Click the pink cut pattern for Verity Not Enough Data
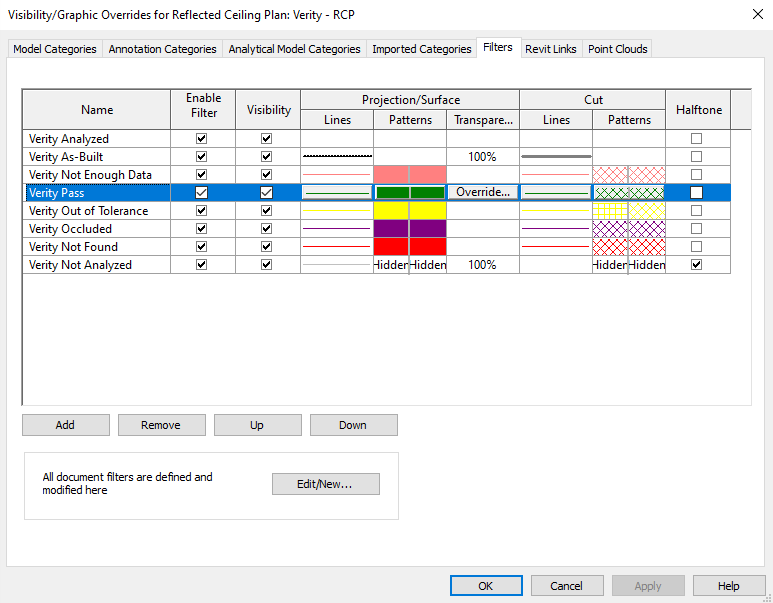The image size is (773, 603). tap(629, 175)
